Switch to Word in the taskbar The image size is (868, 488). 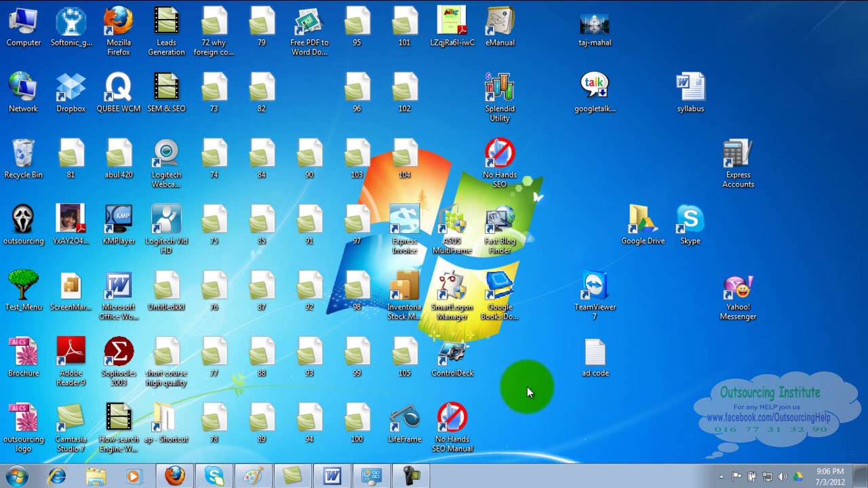pyautogui.click(x=332, y=476)
